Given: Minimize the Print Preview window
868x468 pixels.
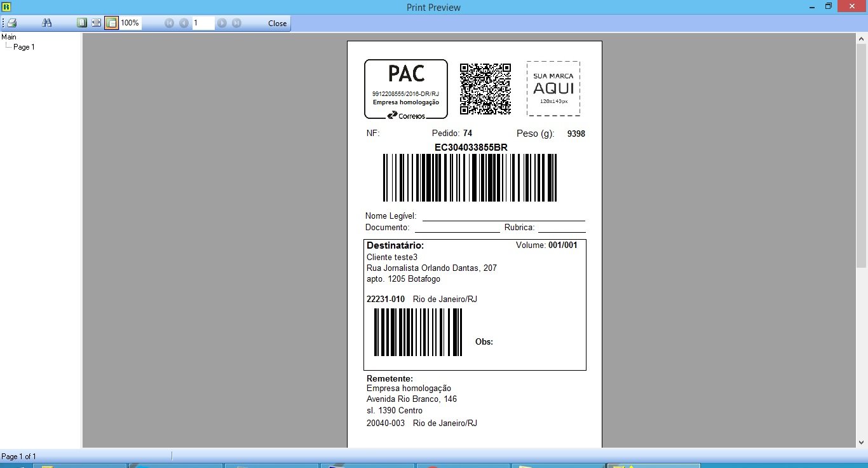Looking at the screenshot, I should [811, 6].
